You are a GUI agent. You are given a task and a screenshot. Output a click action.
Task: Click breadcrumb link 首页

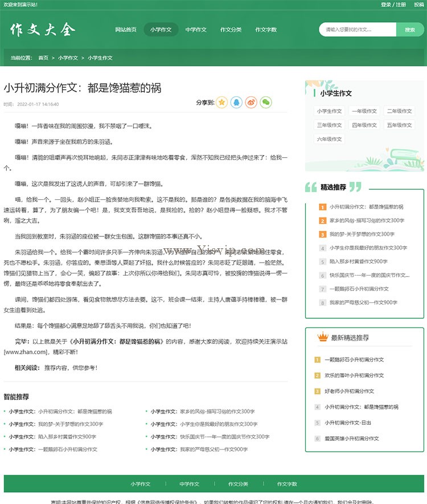[x=43, y=58]
